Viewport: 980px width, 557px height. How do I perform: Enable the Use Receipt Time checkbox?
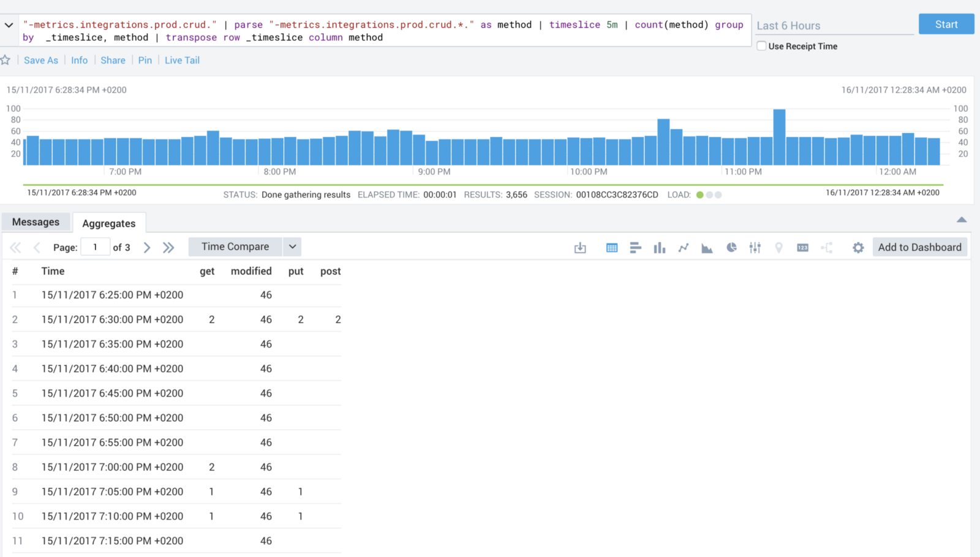(x=761, y=46)
